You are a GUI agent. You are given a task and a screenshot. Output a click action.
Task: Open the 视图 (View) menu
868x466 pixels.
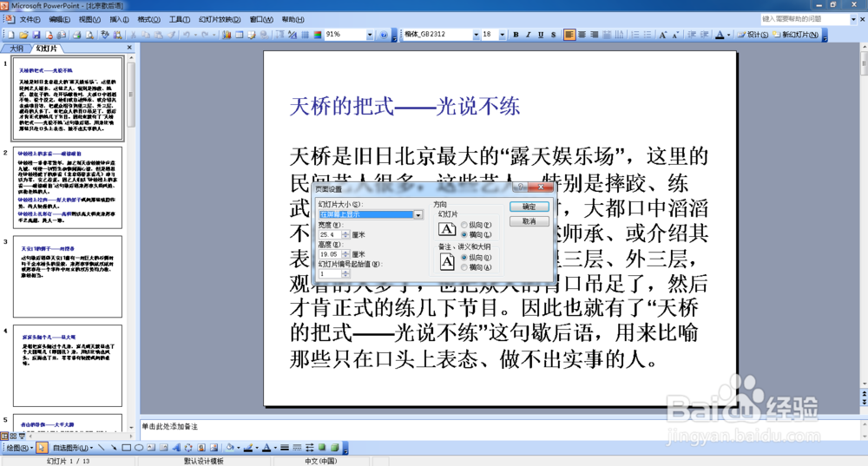tap(89, 19)
